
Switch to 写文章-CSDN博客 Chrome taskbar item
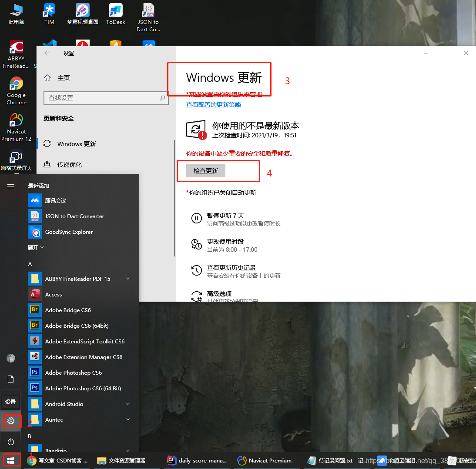click(58, 461)
